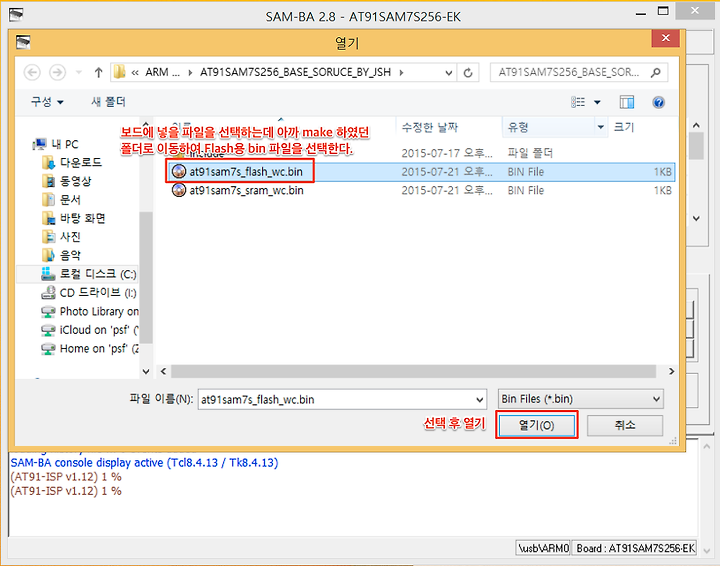Screen dimensions: 720x566
Task: Open the 유형 column filter dropdown
Action: [x=601, y=127]
